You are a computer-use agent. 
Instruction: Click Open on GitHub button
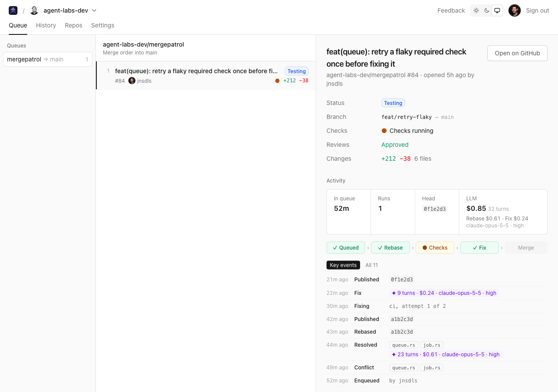coord(517,53)
